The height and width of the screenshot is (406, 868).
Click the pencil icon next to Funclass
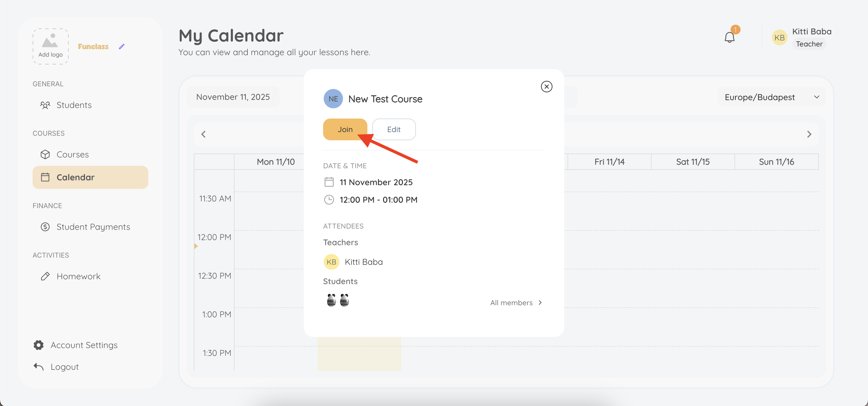pos(122,46)
